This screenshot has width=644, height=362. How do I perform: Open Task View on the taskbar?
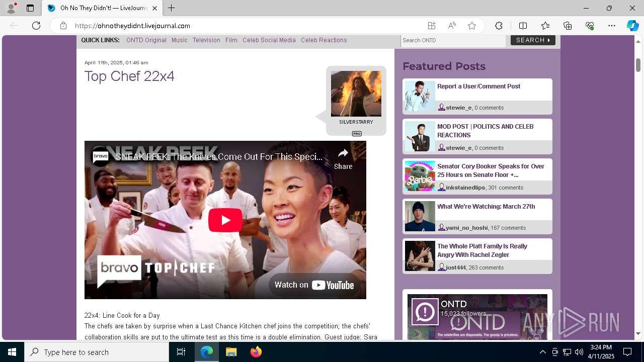point(181,352)
